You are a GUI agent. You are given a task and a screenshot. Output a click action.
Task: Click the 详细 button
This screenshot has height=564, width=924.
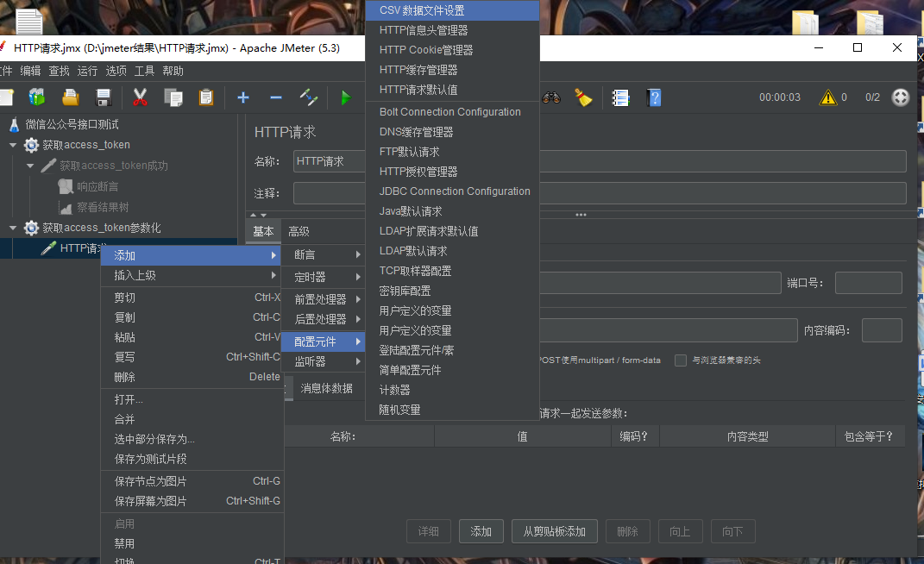tap(429, 531)
